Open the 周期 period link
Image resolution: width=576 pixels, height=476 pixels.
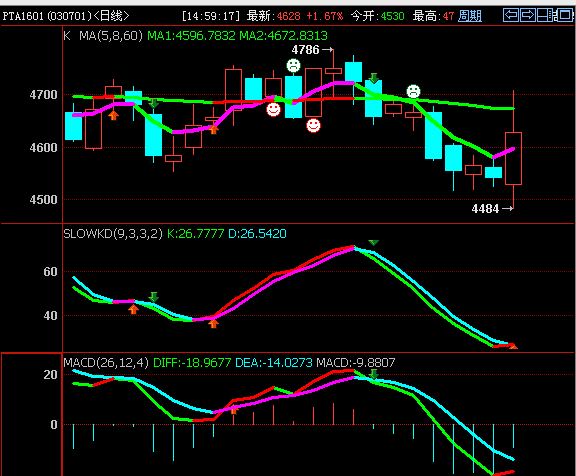(x=470, y=16)
